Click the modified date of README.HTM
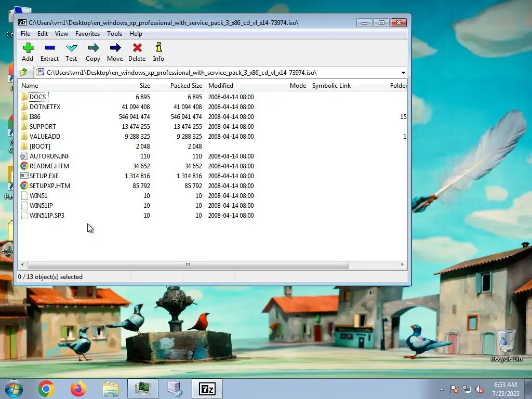 tap(231, 166)
